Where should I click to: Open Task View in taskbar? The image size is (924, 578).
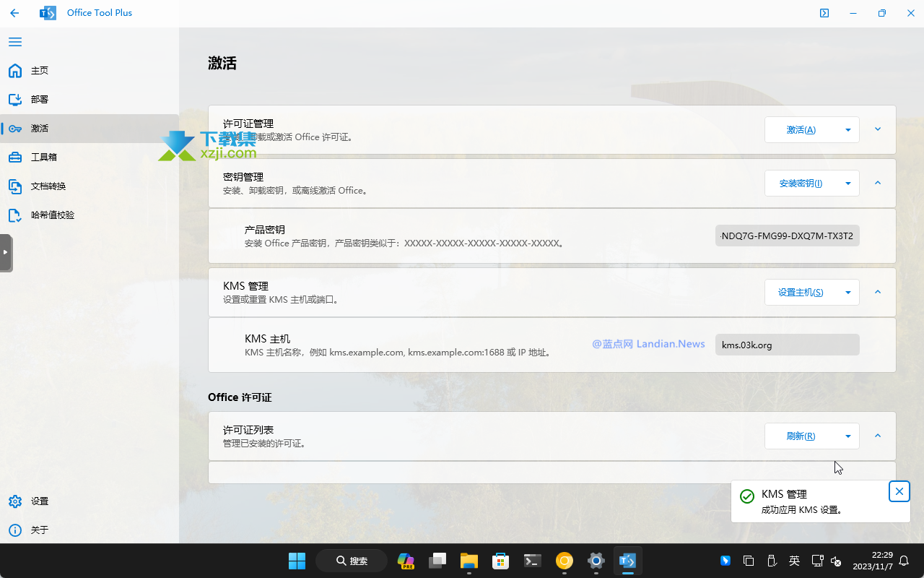[x=437, y=561]
